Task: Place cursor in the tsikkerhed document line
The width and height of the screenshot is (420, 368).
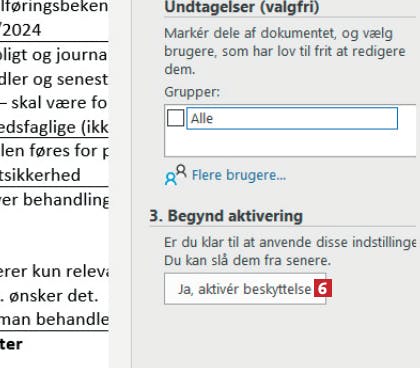Action: [x=40, y=175]
